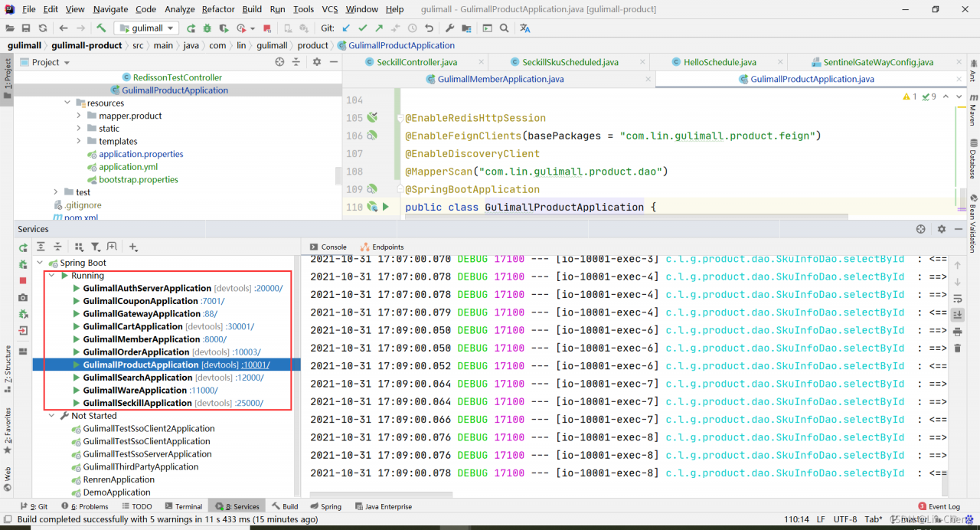980x530 pixels.
Task: Open the Navigate menu
Action: pos(111,9)
